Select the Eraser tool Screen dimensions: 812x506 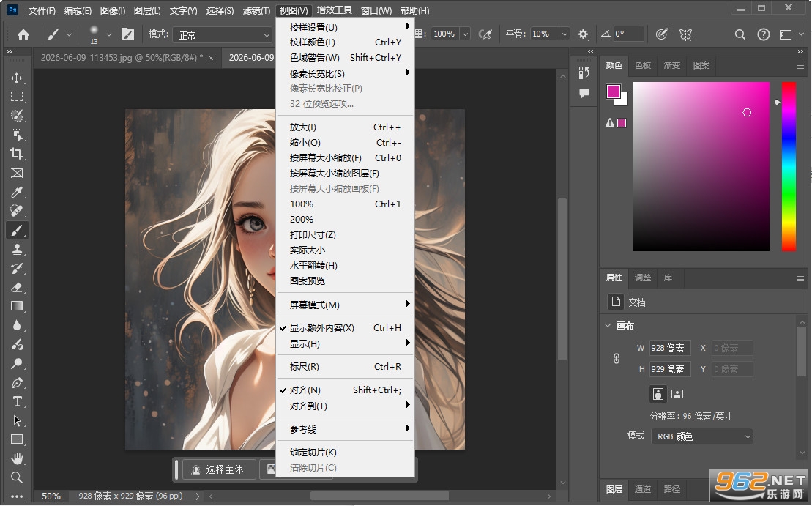click(17, 287)
